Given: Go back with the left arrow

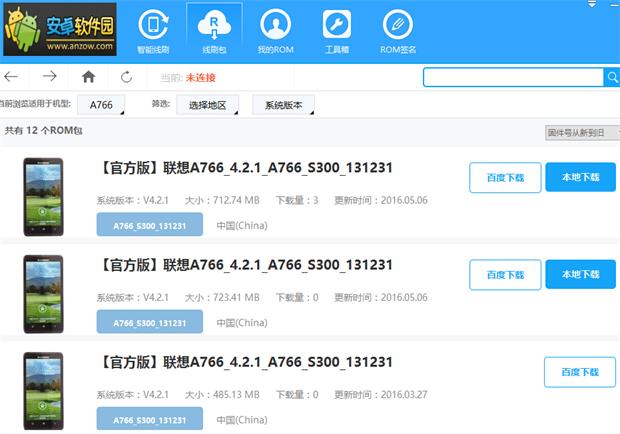Looking at the screenshot, I should 11,77.
